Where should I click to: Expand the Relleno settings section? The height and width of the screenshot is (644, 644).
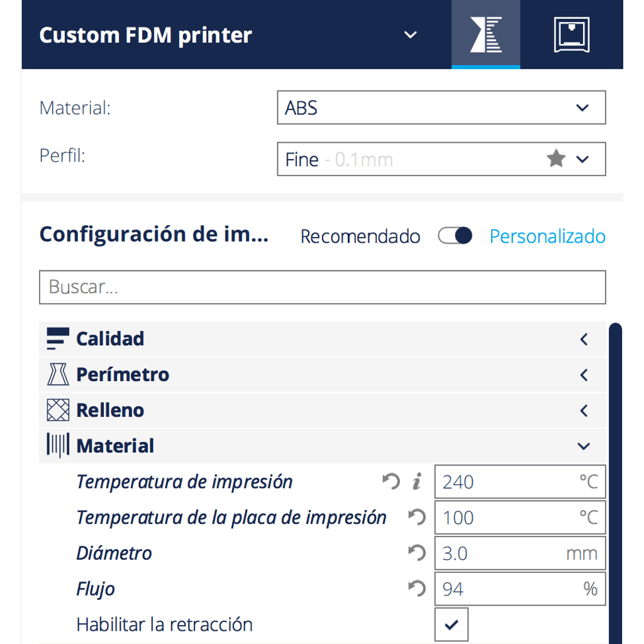323,410
